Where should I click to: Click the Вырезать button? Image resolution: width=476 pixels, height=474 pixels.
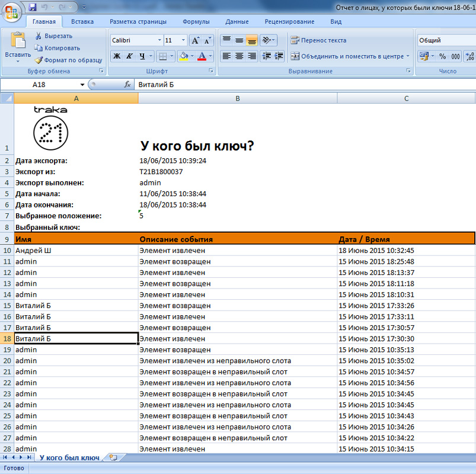click(54, 36)
